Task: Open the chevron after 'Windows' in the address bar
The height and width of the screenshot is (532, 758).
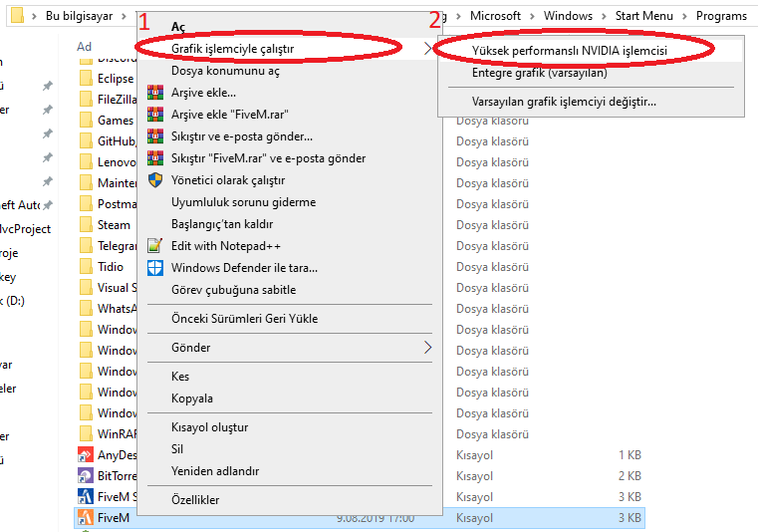Action: (604, 16)
